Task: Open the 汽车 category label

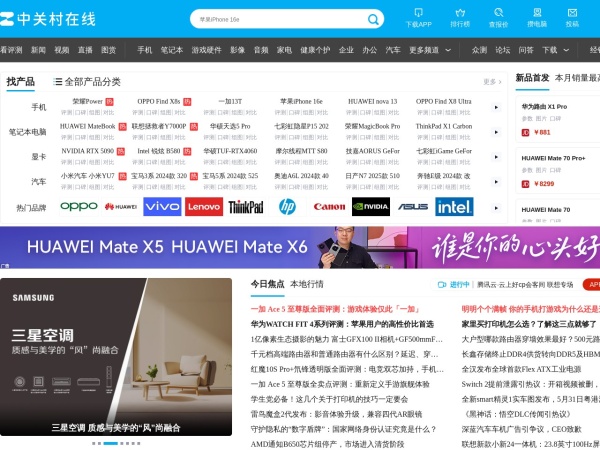Action: click(x=38, y=182)
